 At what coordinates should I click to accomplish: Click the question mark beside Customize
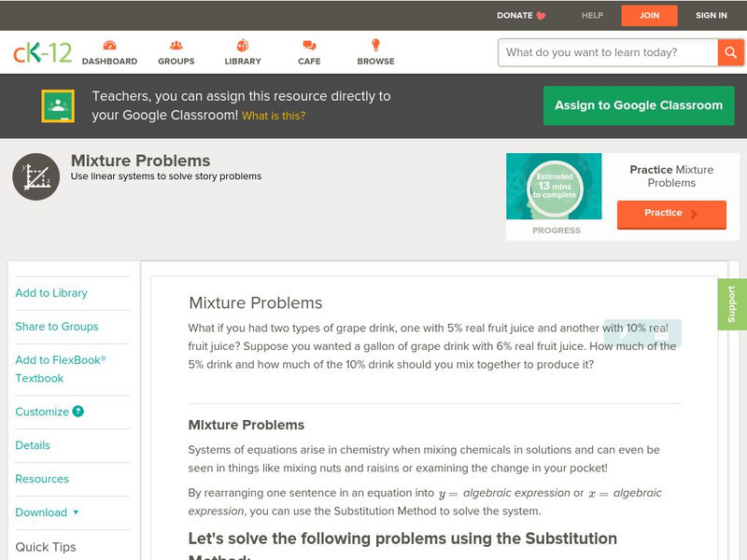[78, 412]
